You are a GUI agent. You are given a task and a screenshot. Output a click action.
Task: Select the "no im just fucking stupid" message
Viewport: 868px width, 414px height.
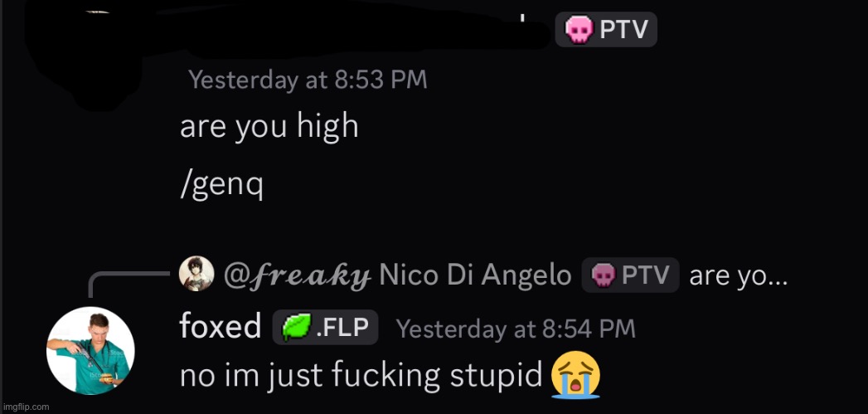click(x=361, y=377)
